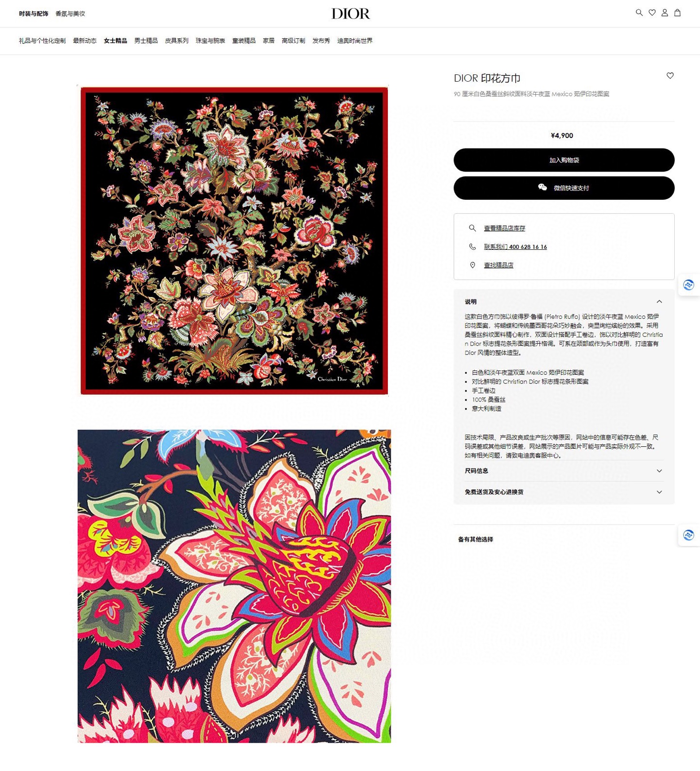This screenshot has height=771, width=700.
Task: Open the 皮具系列 menu item
Action: pos(176,41)
